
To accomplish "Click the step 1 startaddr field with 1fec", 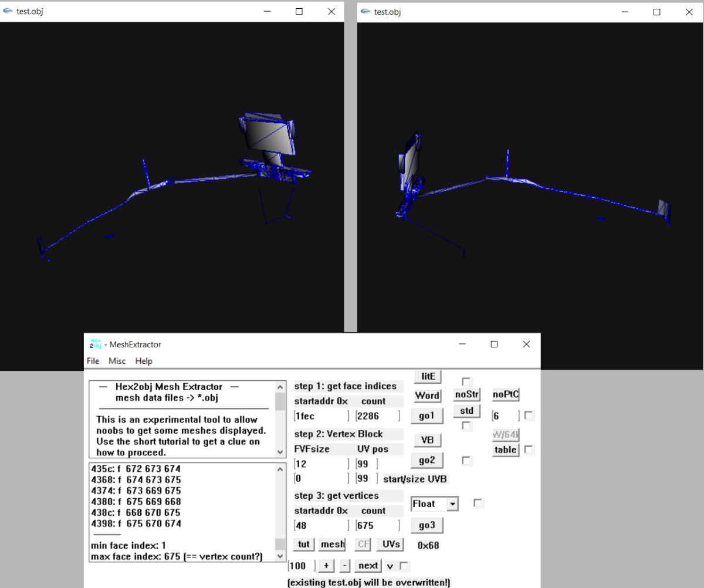I will (321, 416).
